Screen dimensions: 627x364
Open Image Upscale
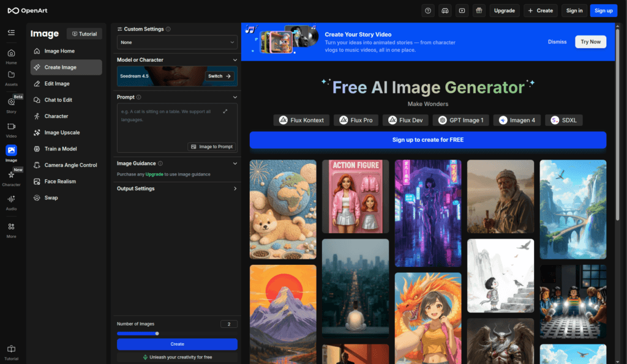pyautogui.click(x=66, y=133)
